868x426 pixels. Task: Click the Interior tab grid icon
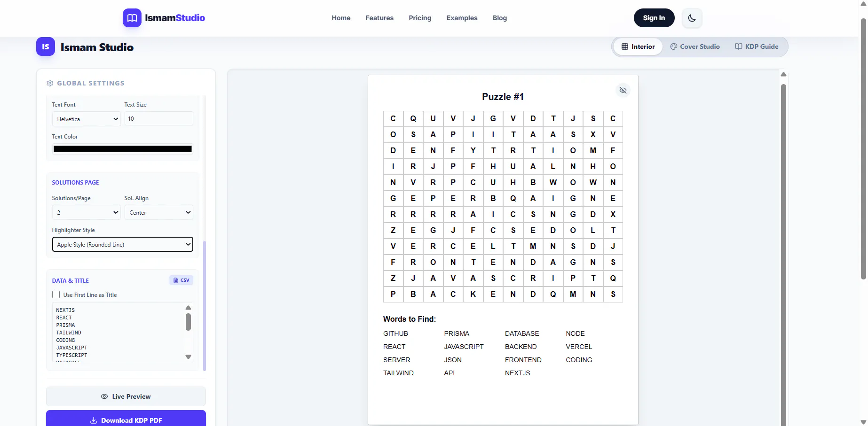pos(625,46)
